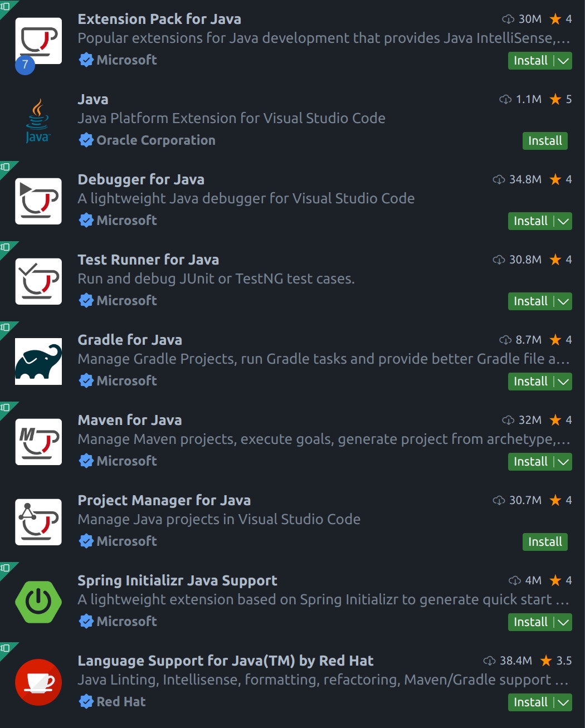
Task: Install the Gradle for Java extension
Action: coord(530,382)
